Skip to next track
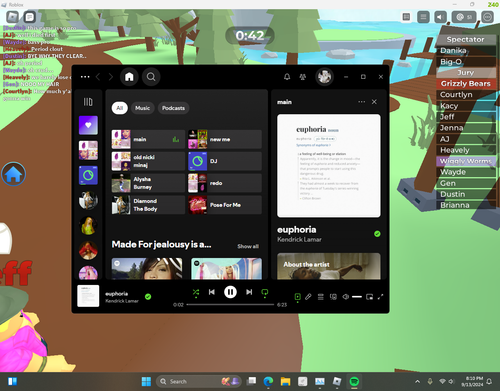Screen dimensions: 500x391 pos(249,292)
